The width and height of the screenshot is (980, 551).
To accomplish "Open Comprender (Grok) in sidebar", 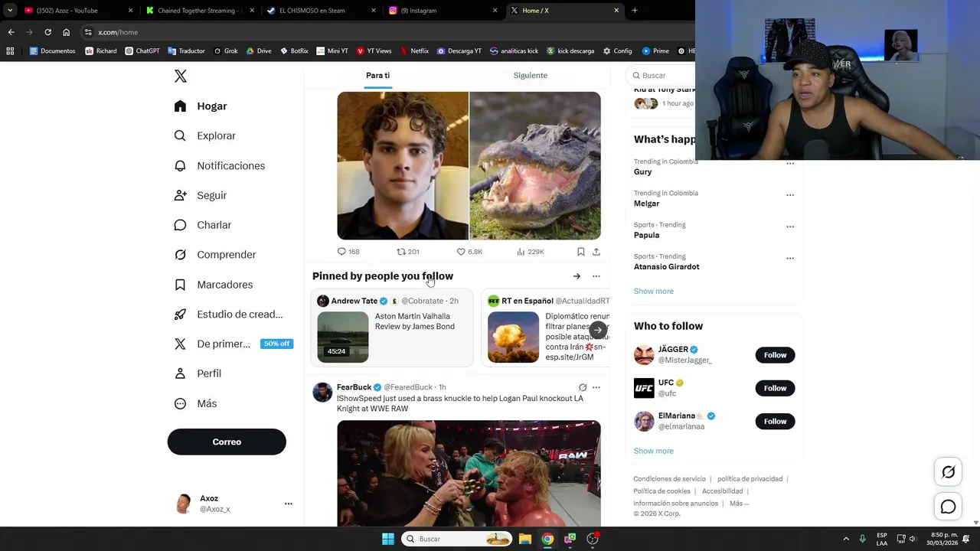I will (x=215, y=255).
